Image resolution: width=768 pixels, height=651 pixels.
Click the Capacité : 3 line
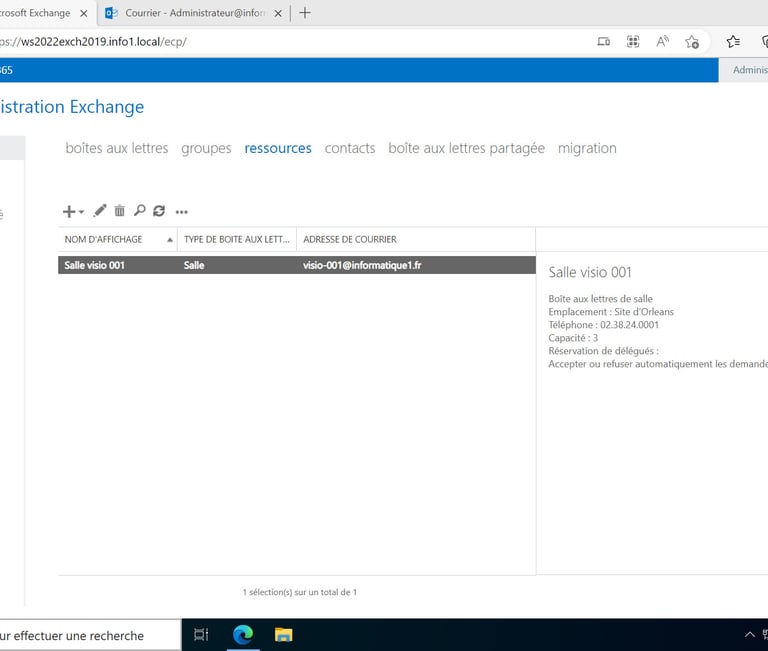(x=573, y=338)
